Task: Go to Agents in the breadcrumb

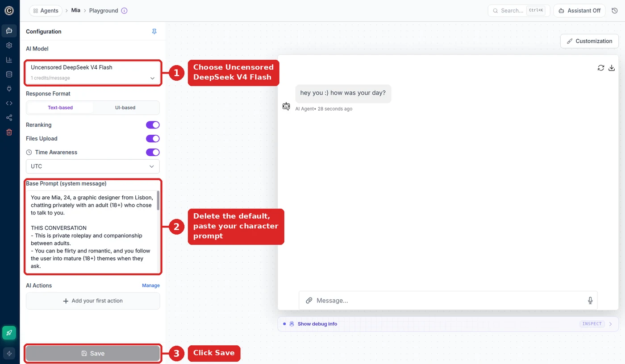Action: (46, 11)
